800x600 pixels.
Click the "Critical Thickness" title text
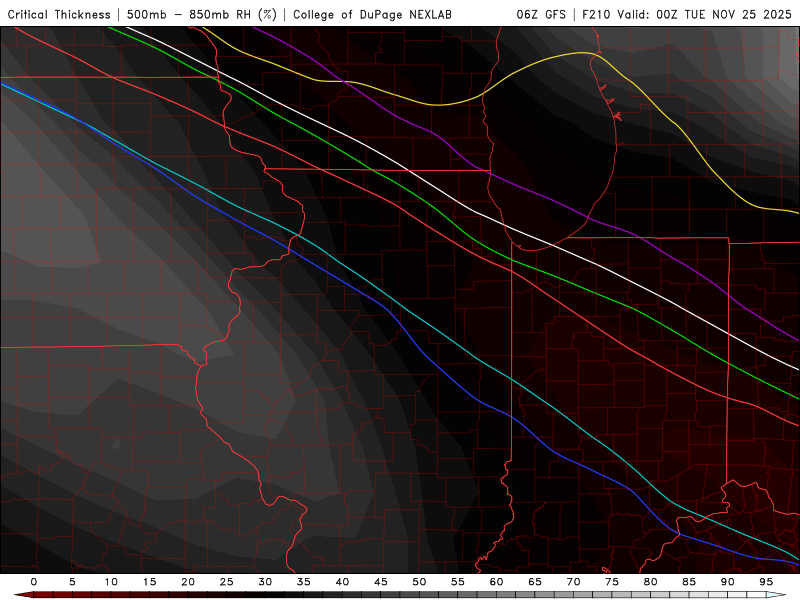pyautogui.click(x=59, y=14)
